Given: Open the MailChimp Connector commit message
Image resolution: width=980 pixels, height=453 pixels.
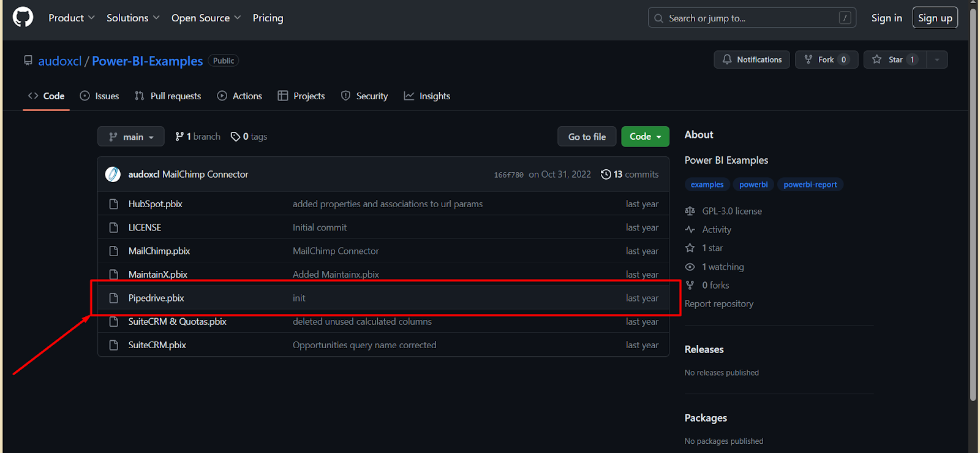Looking at the screenshot, I should (205, 174).
